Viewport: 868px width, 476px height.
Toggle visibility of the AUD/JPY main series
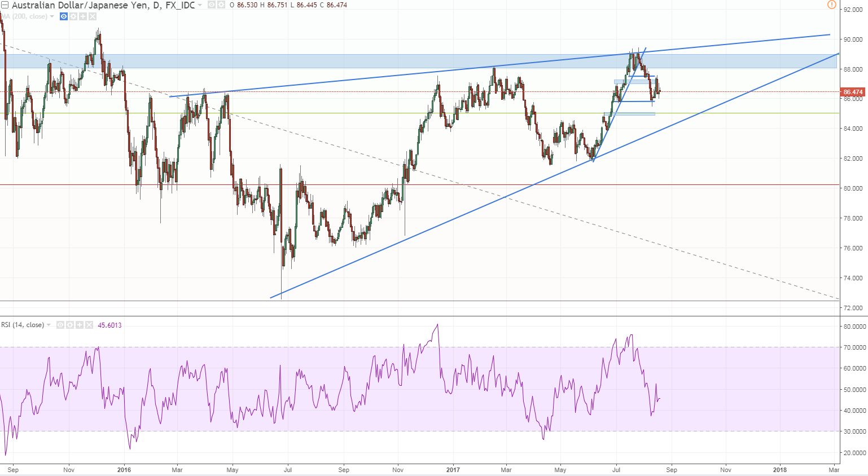211,5
